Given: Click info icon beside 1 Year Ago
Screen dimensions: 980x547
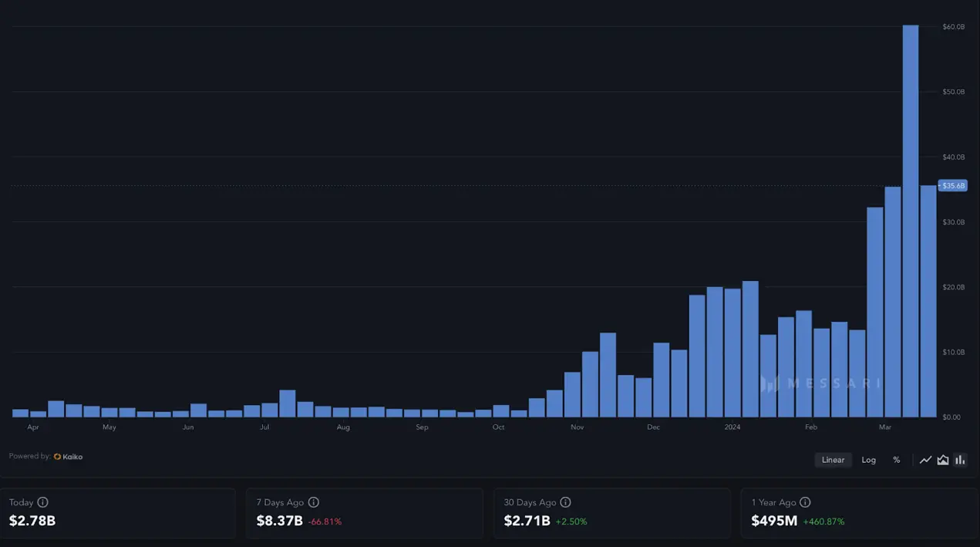Looking at the screenshot, I should [805, 502].
